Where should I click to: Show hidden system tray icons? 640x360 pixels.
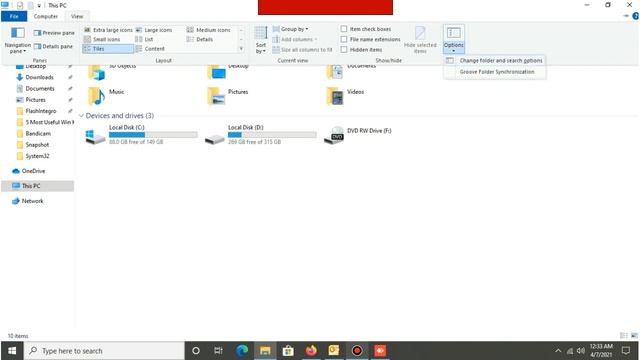[558, 351]
